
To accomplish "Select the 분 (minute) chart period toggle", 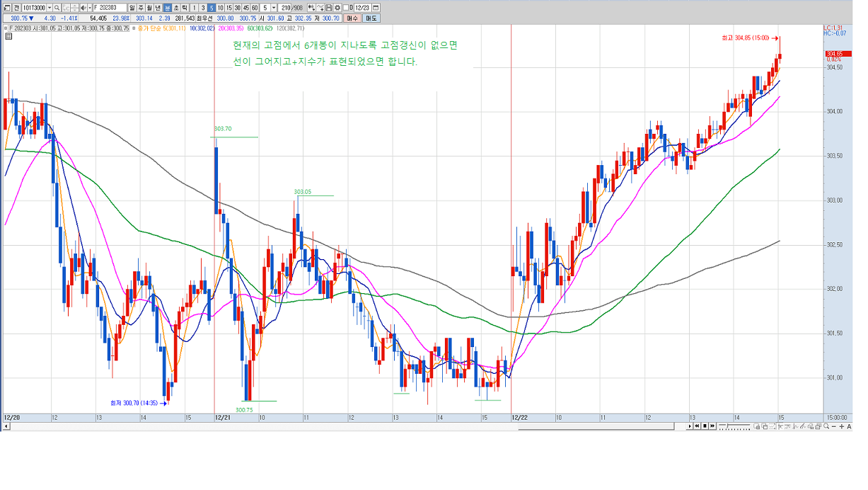I will [x=168, y=8].
